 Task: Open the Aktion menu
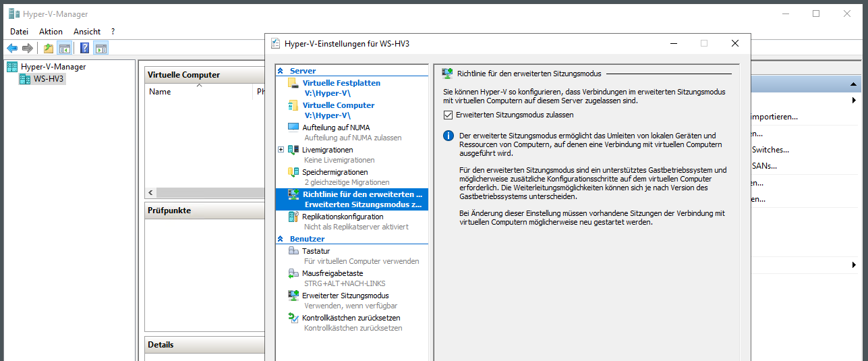click(x=51, y=32)
